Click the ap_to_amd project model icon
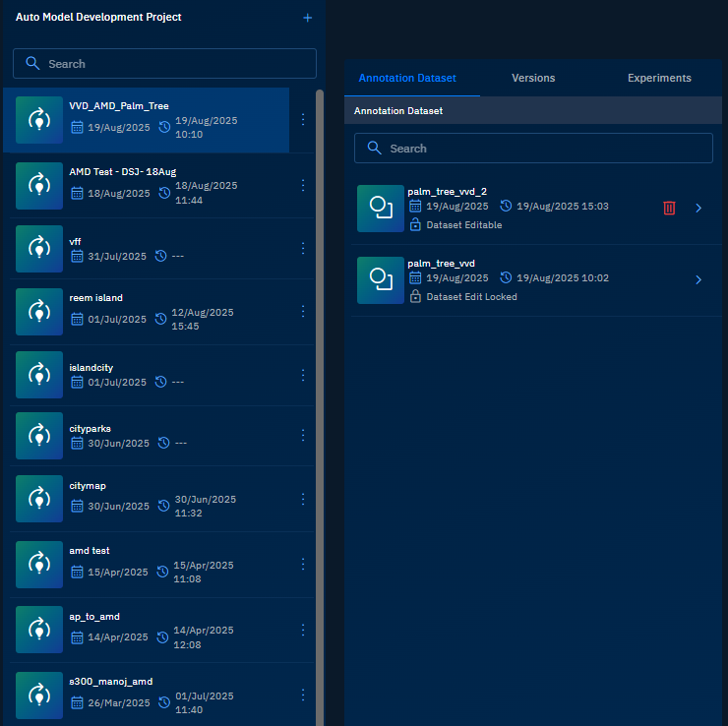 39,629
